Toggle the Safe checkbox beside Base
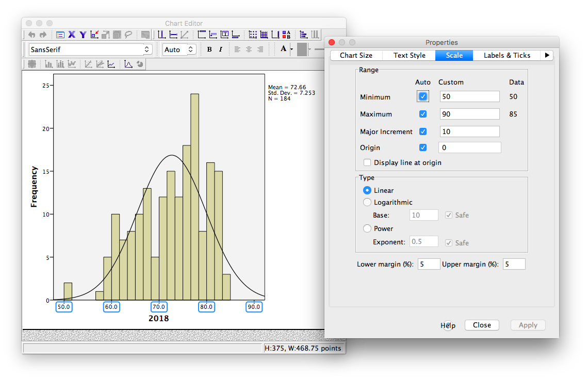 (x=449, y=215)
